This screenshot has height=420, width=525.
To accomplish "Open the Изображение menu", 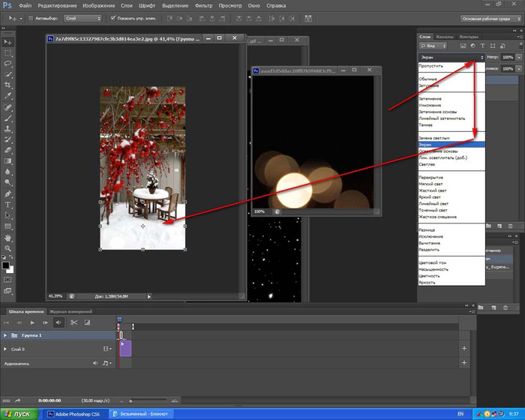I will (99, 6).
